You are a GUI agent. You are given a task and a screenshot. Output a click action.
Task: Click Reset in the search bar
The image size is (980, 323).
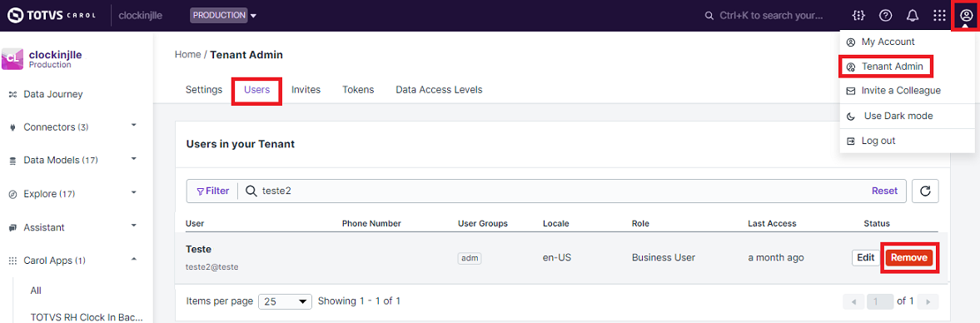pyautogui.click(x=884, y=191)
